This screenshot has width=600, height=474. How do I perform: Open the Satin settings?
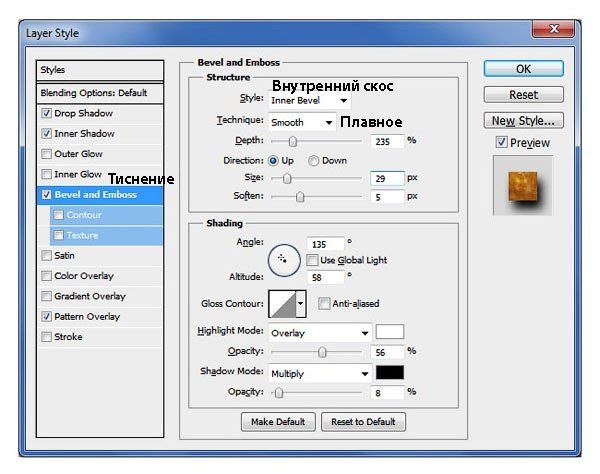64,255
